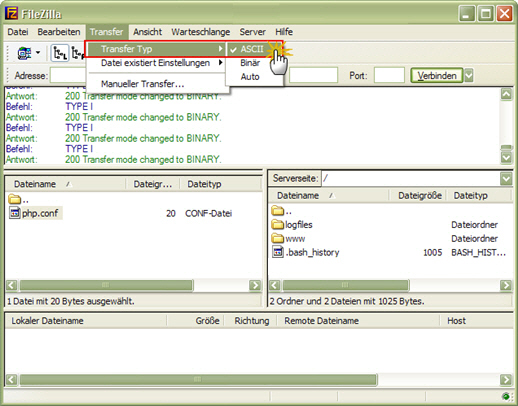Screen dimensions: 518x406
Task: Click remote file list scroll left arrow
Action: point(275,285)
